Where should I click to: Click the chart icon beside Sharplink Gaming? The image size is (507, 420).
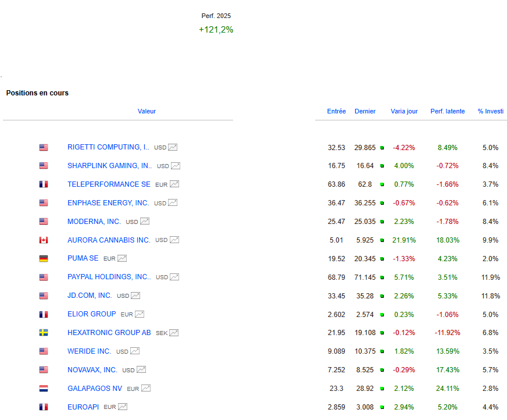point(176,166)
